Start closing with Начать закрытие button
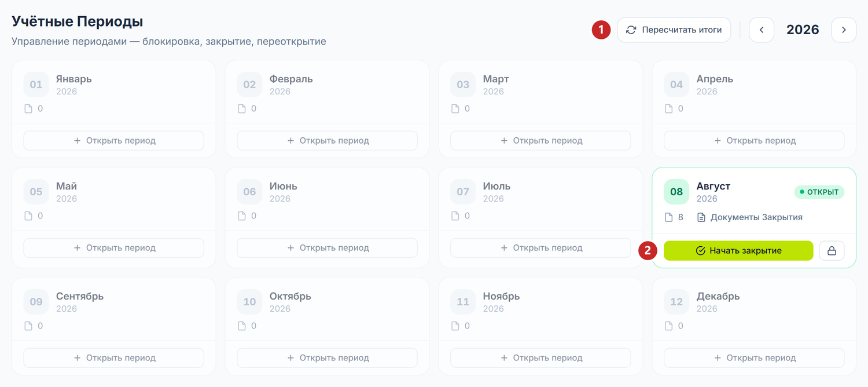 pos(738,250)
